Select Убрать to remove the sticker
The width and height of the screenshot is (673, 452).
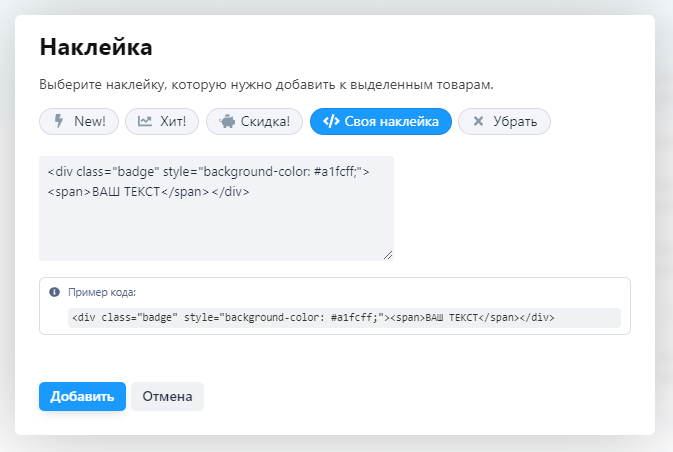coord(504,122)
